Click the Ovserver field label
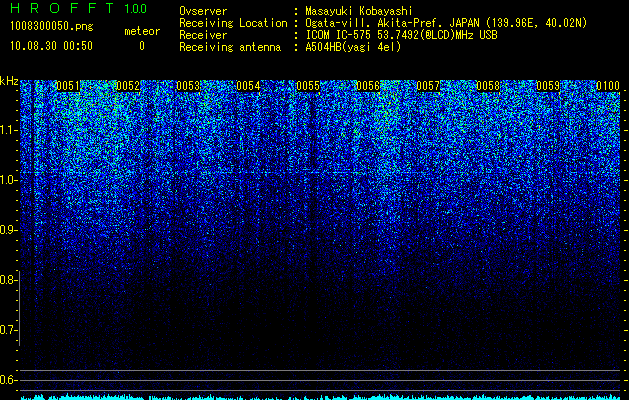The image size is (629, 400). [203, 11]
